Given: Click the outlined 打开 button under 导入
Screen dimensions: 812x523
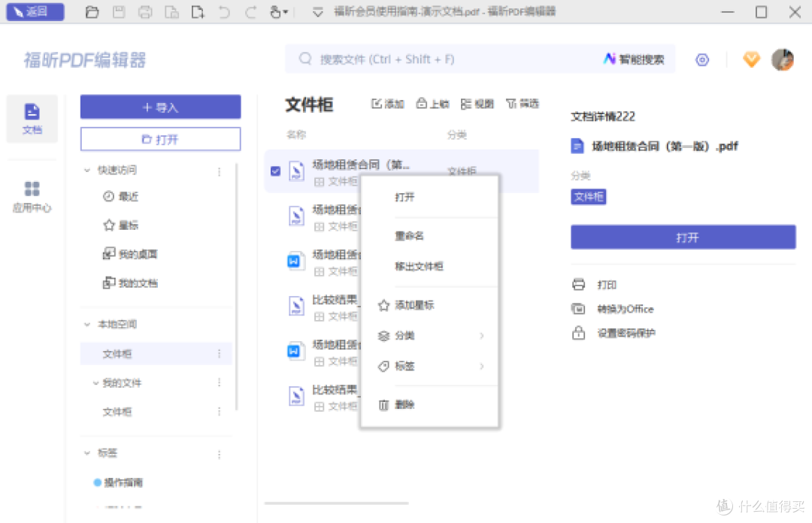Looking at the screenshot, I should point(161,139).
